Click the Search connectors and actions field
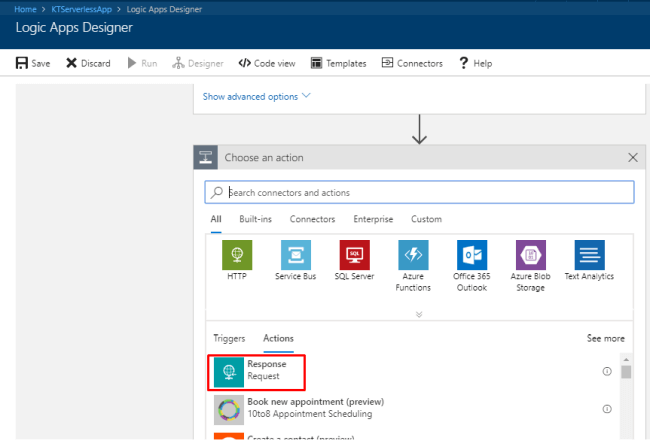Viewport: 650px width, 447px height. tap(419, 192)
